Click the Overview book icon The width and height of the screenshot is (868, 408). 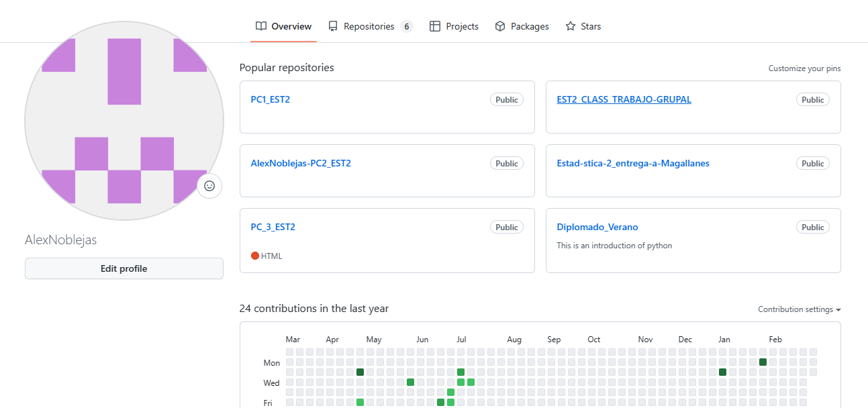click(x=261, y=26)
